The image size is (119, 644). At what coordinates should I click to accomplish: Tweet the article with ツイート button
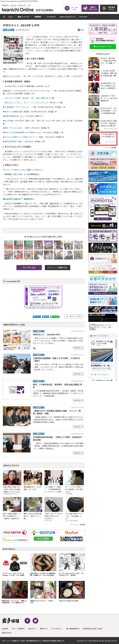pyautogui.click(x=45, y=316)
